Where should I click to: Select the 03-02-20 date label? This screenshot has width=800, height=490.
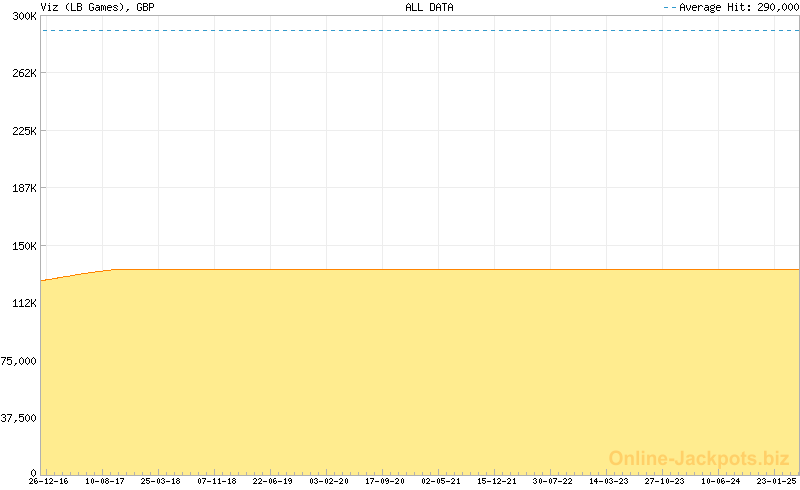[x=328, y=481]
